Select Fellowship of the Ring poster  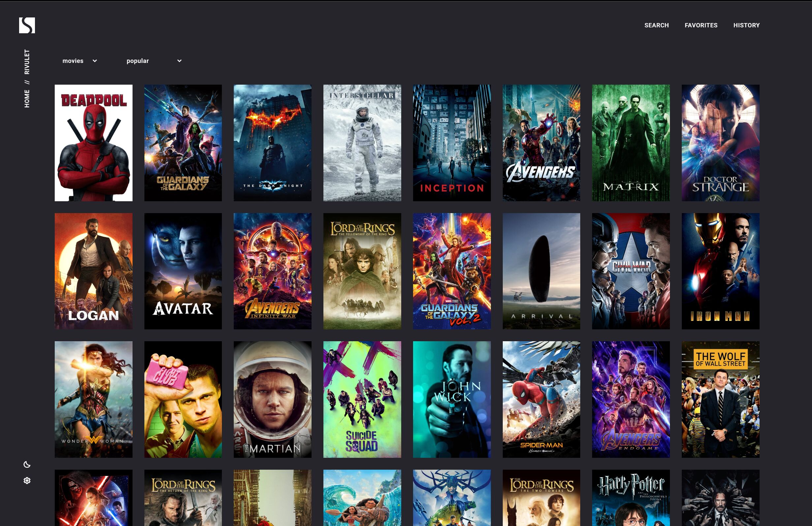tap(362, 271)
